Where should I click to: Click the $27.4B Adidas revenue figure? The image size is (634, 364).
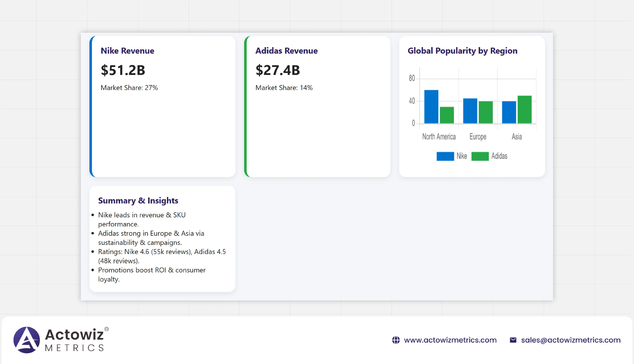click(278, 70)
